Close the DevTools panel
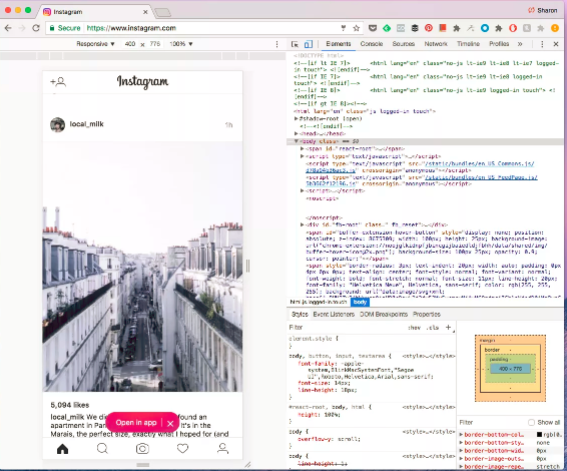 556,44
